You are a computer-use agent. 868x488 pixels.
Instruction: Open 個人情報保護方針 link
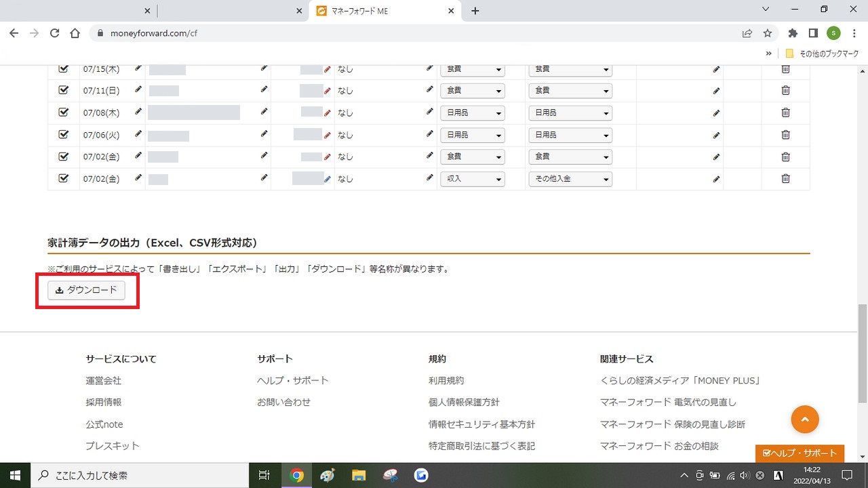[x=464, y=402]
